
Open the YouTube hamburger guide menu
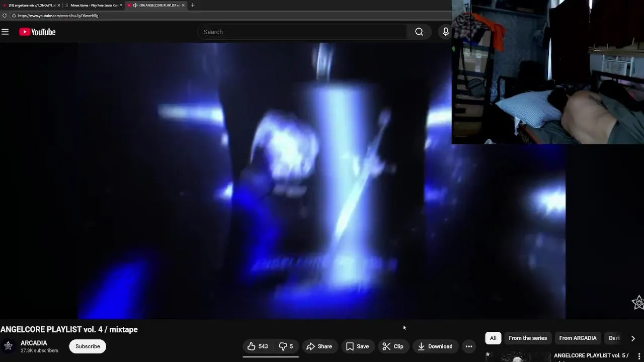click(5, 32)
